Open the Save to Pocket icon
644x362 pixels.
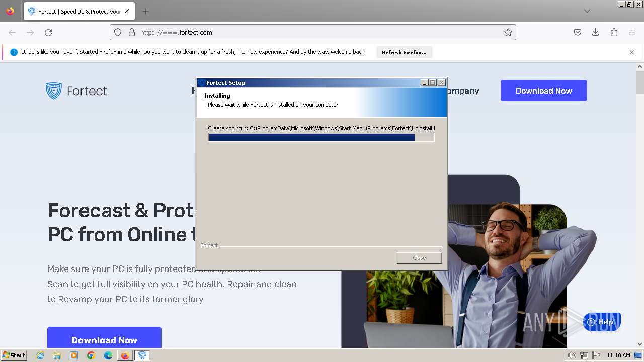pos(578,32)
